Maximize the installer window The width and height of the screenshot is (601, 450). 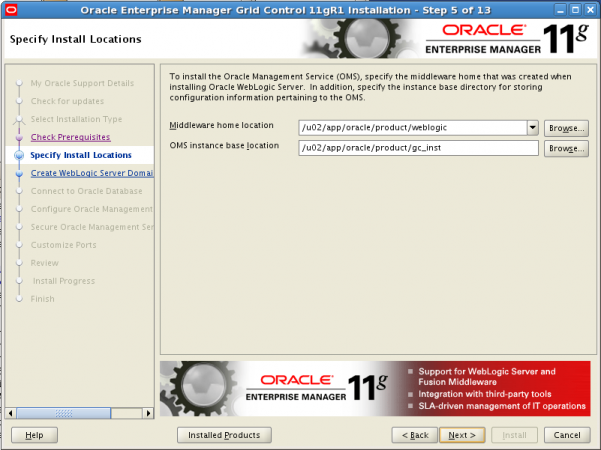(575, 10)
